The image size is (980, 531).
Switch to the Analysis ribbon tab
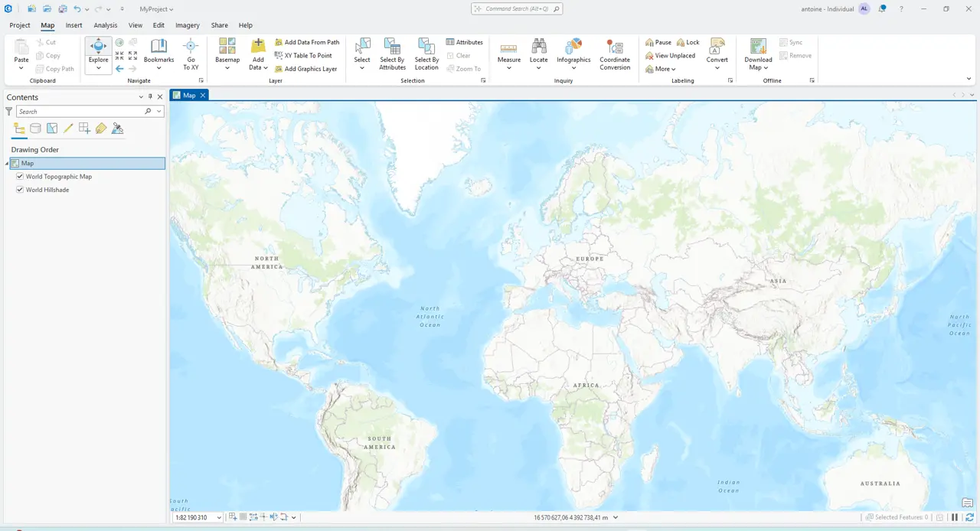(x=105, y=24)
